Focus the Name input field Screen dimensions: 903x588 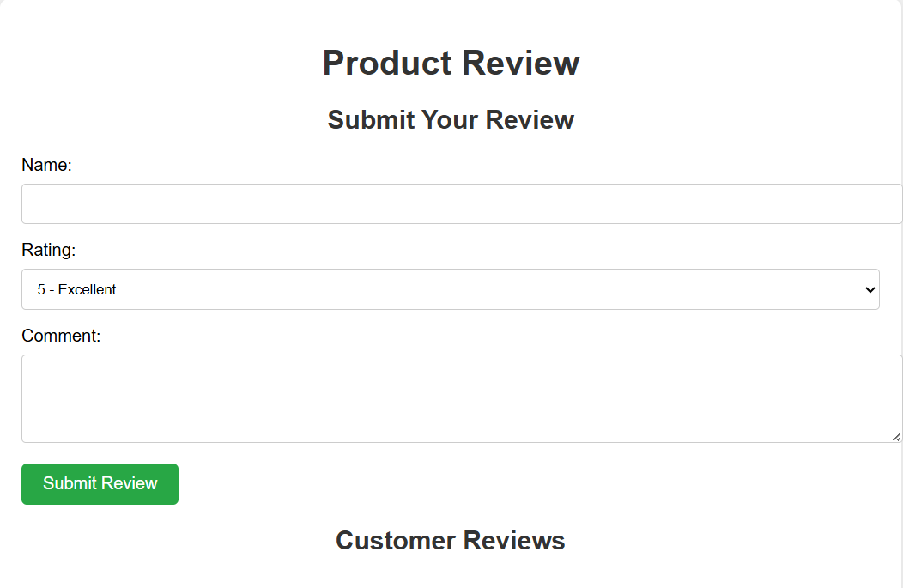pyautogui.click(x=462, y=204)
